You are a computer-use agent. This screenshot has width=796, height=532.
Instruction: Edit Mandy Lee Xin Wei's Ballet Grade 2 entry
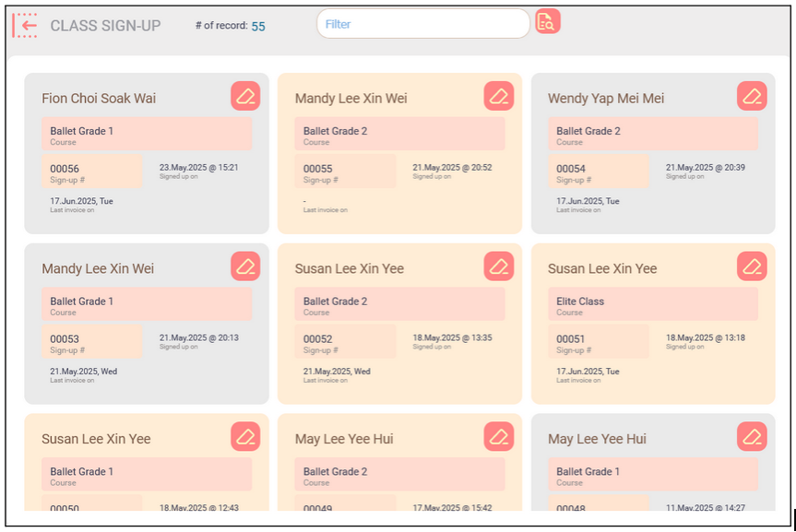(498, 95)
